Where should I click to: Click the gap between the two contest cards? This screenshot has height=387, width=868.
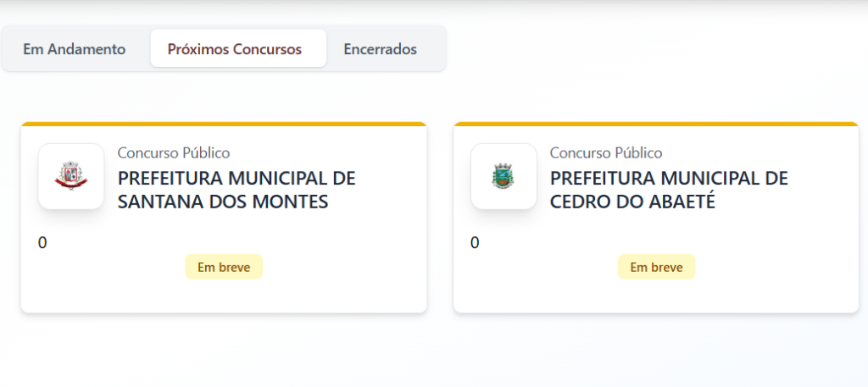point(440,218)
